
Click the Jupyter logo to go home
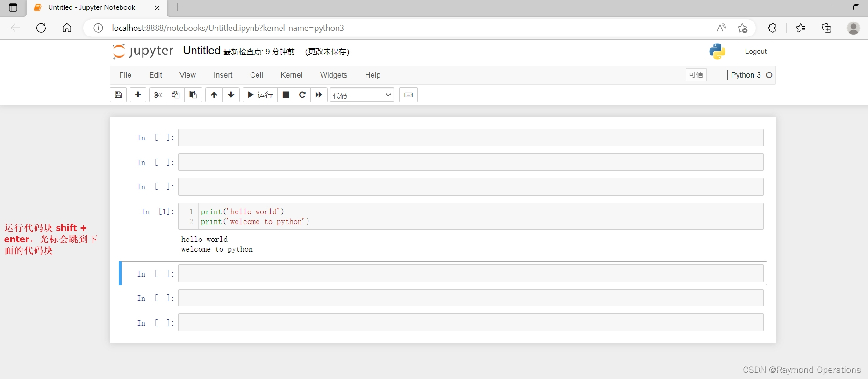point(143,51)
